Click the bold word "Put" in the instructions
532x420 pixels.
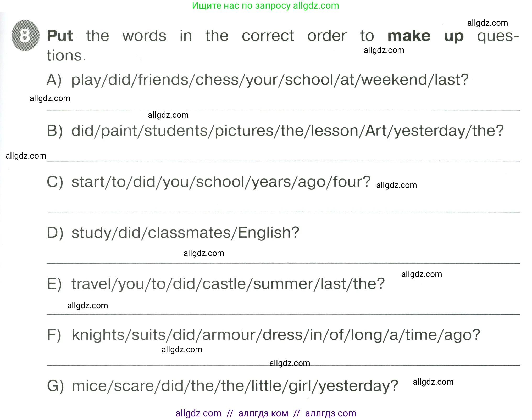click(x=60, y=36)
